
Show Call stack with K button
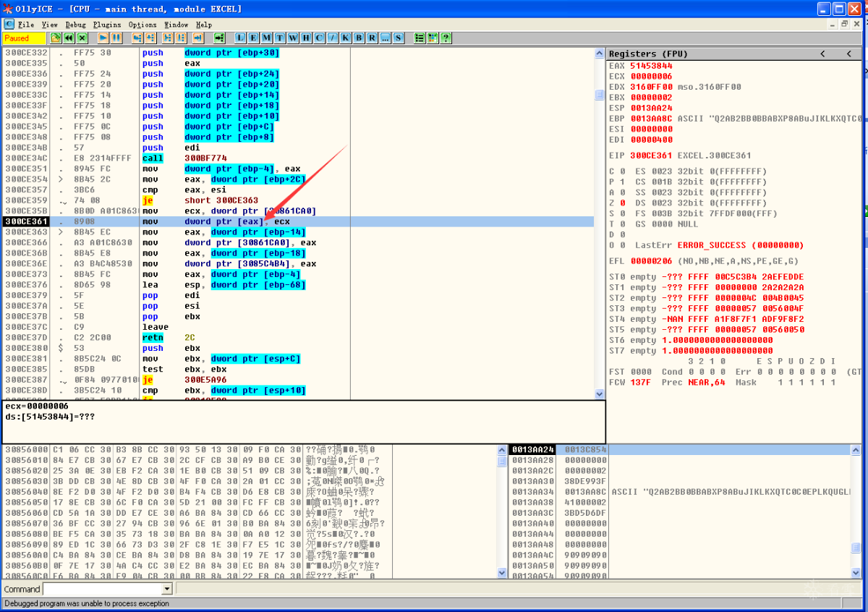346,38
